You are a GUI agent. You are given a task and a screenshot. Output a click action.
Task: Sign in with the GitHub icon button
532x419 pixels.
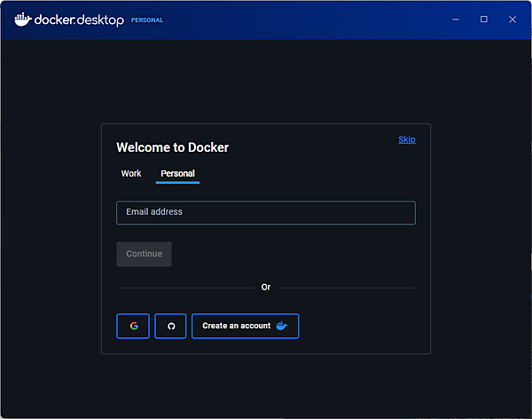coord(171,326)
